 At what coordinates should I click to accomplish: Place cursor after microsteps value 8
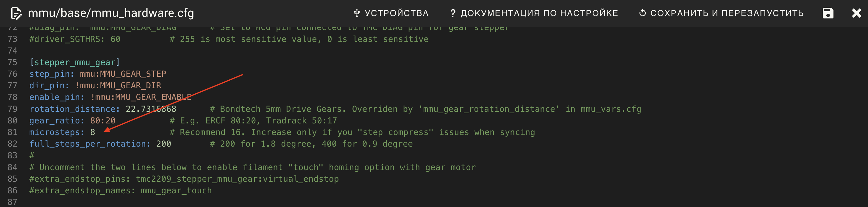click(x=96, y=132)
